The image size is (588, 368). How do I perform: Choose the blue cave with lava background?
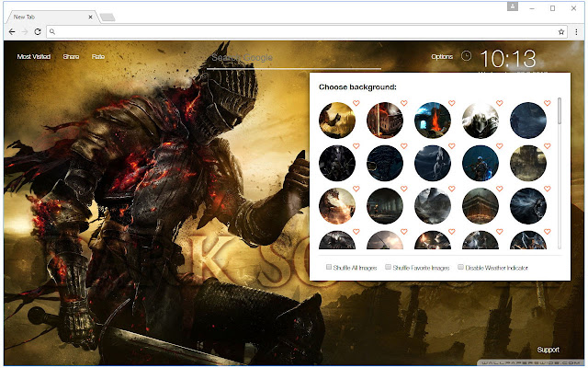[x=433, y=121]
